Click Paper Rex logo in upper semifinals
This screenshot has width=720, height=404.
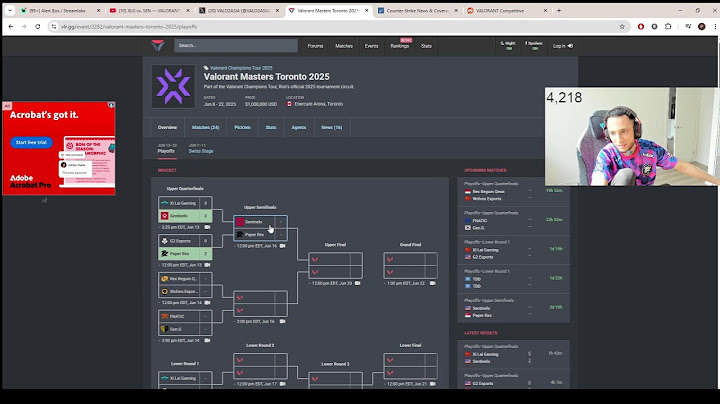pos(240,235)
